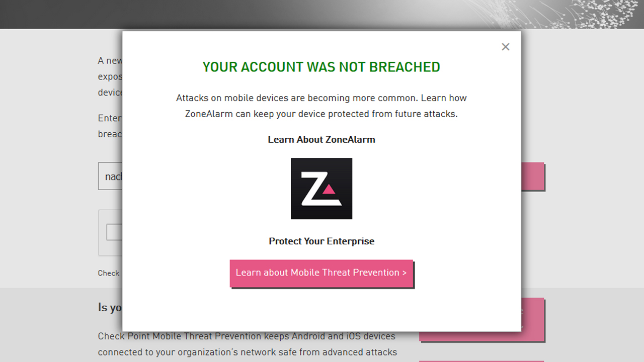The height and width of the screenshot is (362, 644).
Task: Click pink button right of 'Is yo' section
Action: click(x=533, y=319)
